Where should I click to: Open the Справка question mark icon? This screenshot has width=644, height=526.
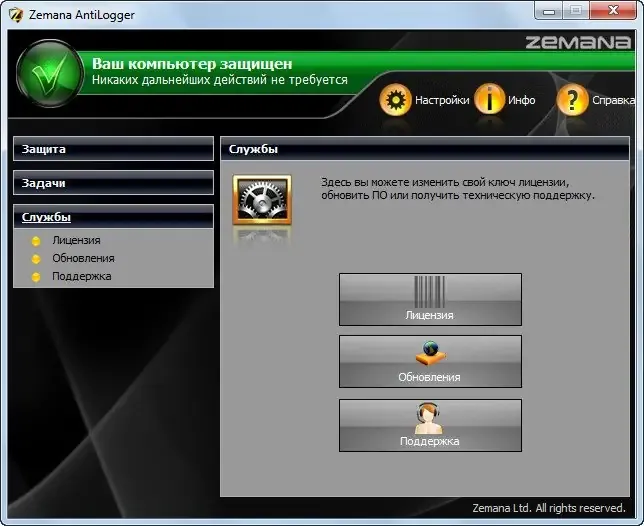573,99
